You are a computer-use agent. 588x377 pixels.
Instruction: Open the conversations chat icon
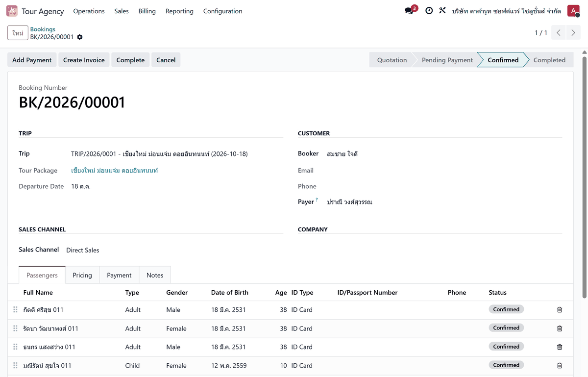tap(409, 11)
